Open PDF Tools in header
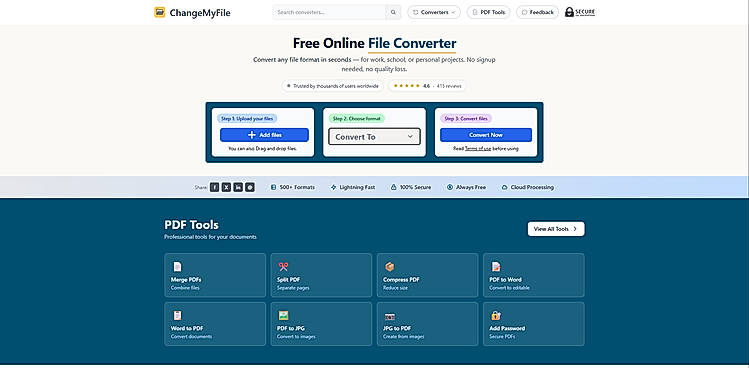 pyautogui.click(x=488, y=12)
